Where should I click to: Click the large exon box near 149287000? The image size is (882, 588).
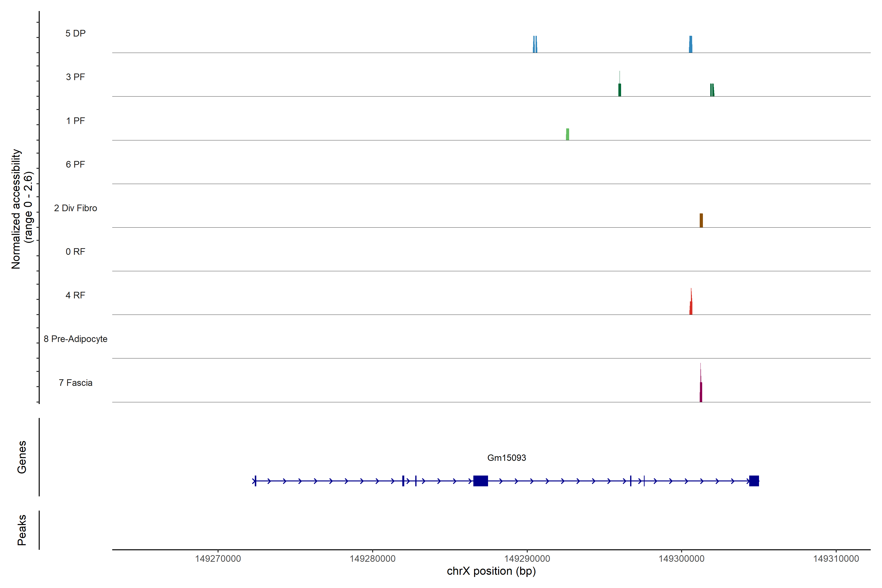click(480, 481)
